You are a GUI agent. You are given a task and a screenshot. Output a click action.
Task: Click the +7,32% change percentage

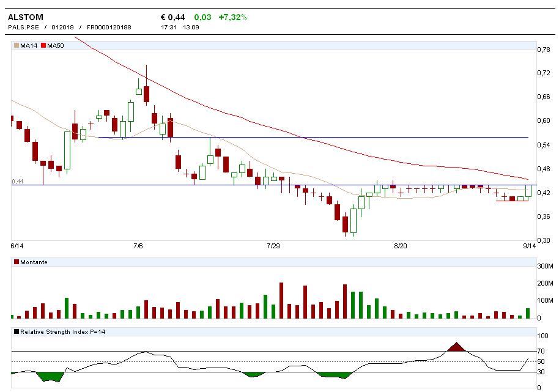(x=233, y=17)
